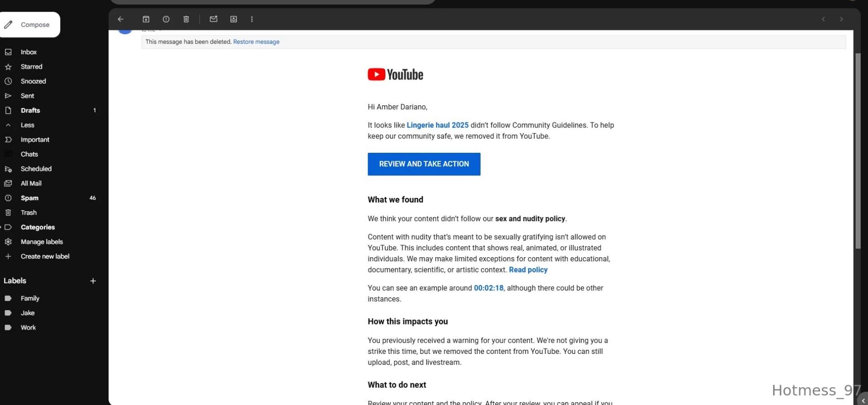Click the email vertical scrollbar
The image size is (868, 405).
pos(858,151)
